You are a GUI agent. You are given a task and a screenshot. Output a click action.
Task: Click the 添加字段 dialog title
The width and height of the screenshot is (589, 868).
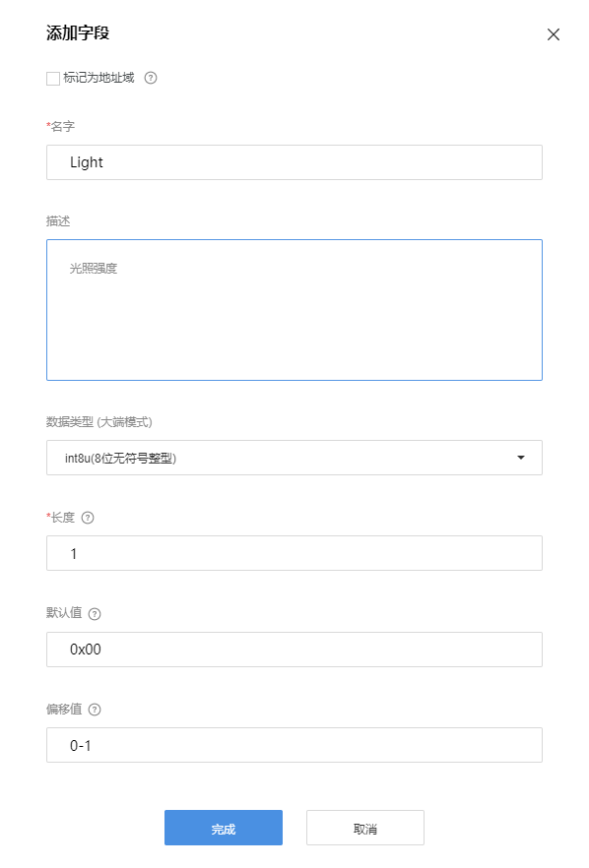75,32
